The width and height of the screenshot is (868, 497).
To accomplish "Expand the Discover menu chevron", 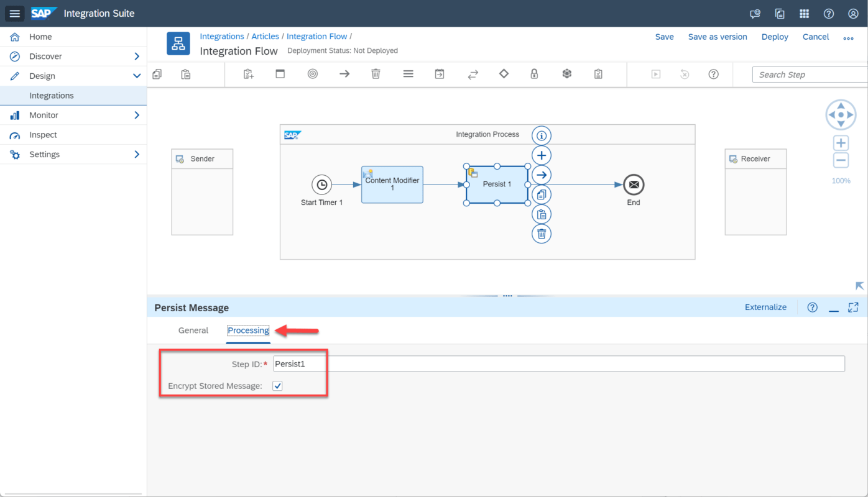I will click(x=137, y=56).
